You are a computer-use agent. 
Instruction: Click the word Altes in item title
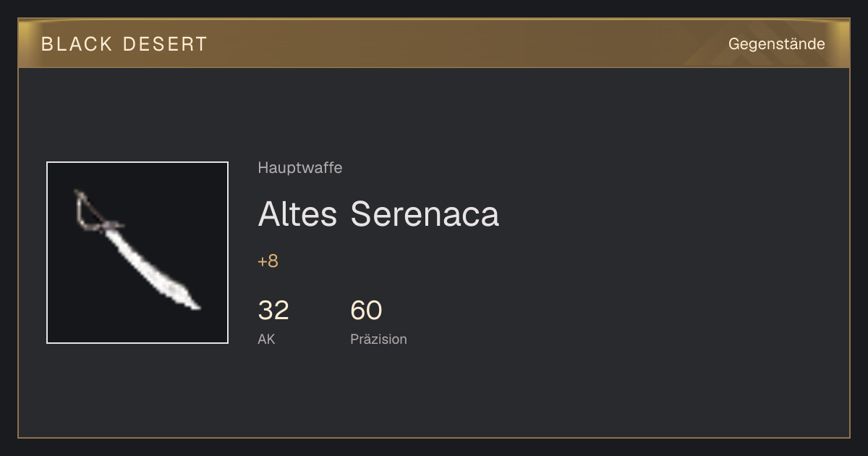click(x=297, y=214)
